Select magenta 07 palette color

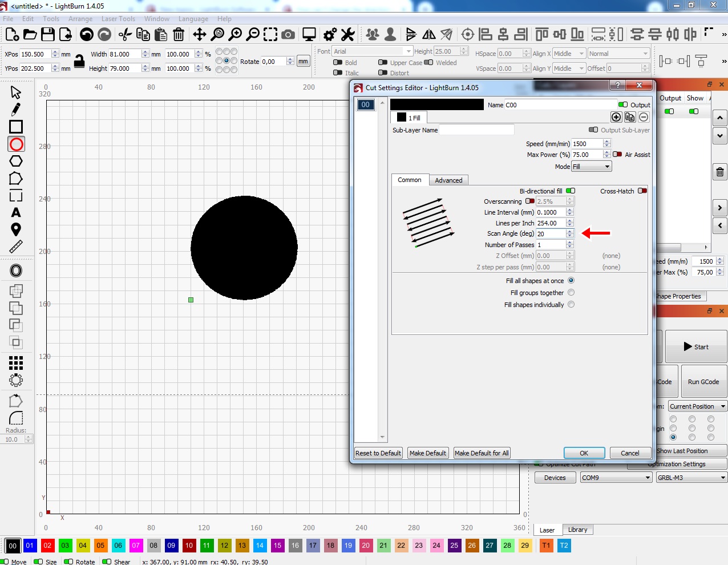coord(136,546)
